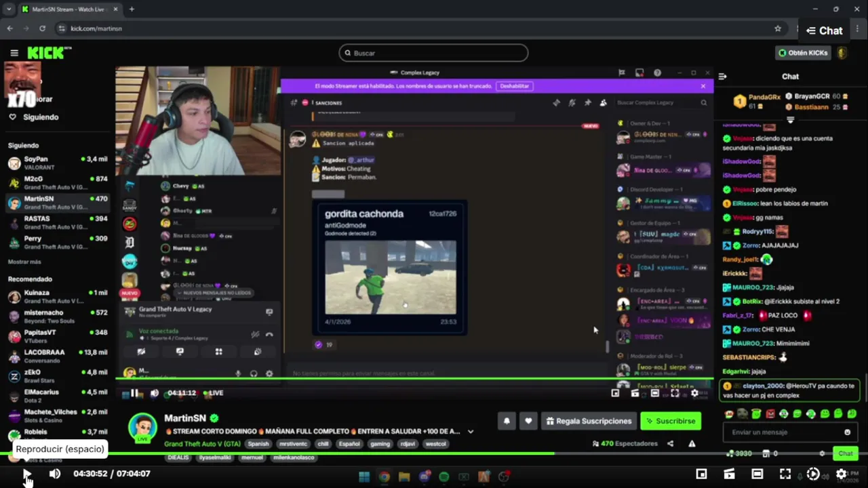
Task: Open misternacho recommended channel
Action: [58, 317]
